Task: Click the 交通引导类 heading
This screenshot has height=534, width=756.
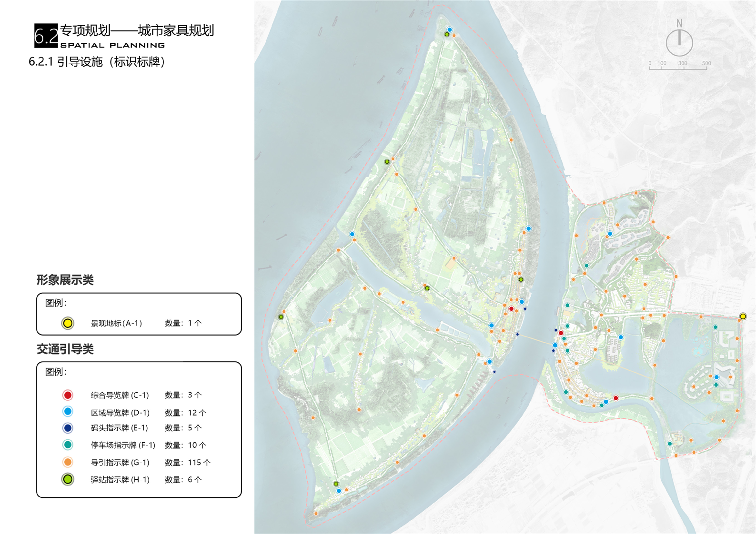Action: coord(65,349)
